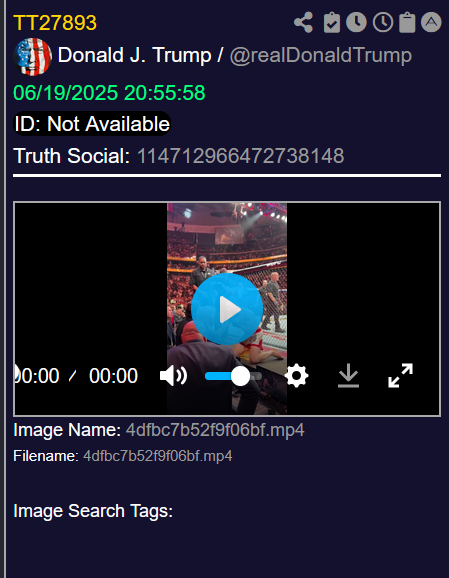Click Image Name 4dfbc7b52f9f06bf.mp4 link
This screenshot has height=578, width=449.
[x=215, y=430]
